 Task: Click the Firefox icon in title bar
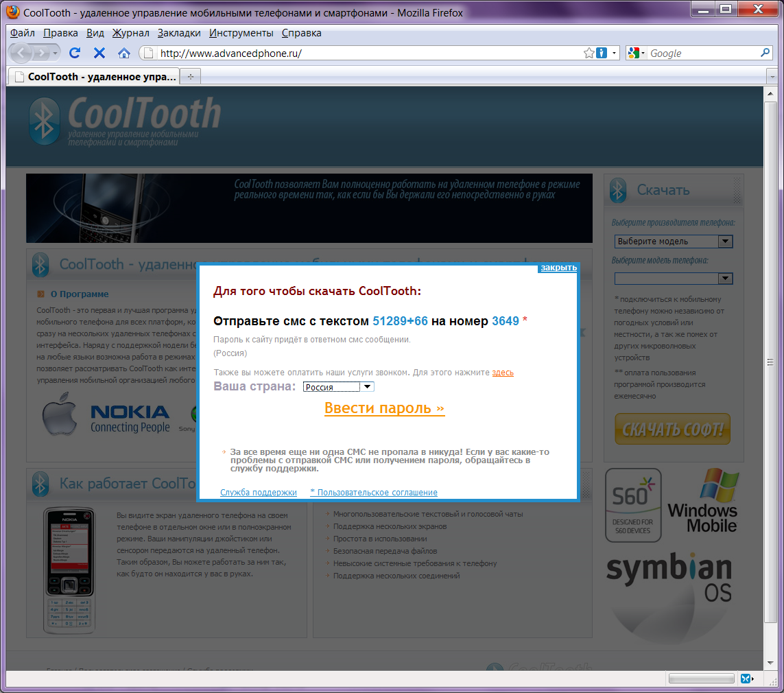click(x=13, y=12)
